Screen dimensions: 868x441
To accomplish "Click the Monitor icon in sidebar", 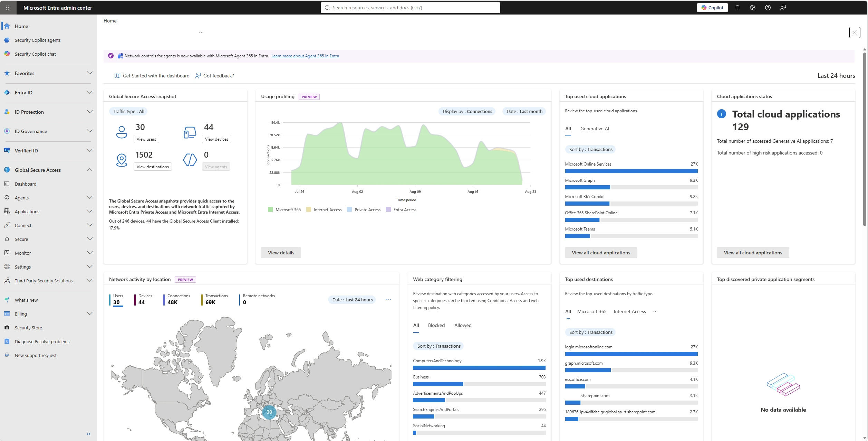I will pos(7,253).
